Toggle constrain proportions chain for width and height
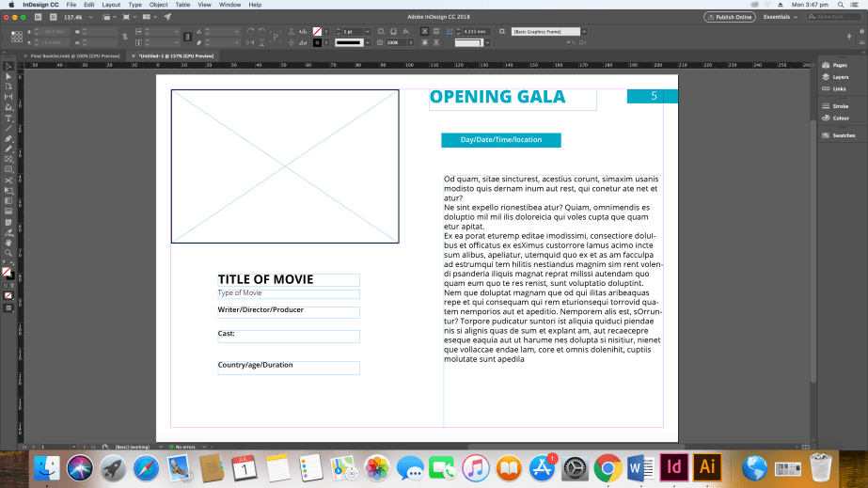 tap(125, 37)
